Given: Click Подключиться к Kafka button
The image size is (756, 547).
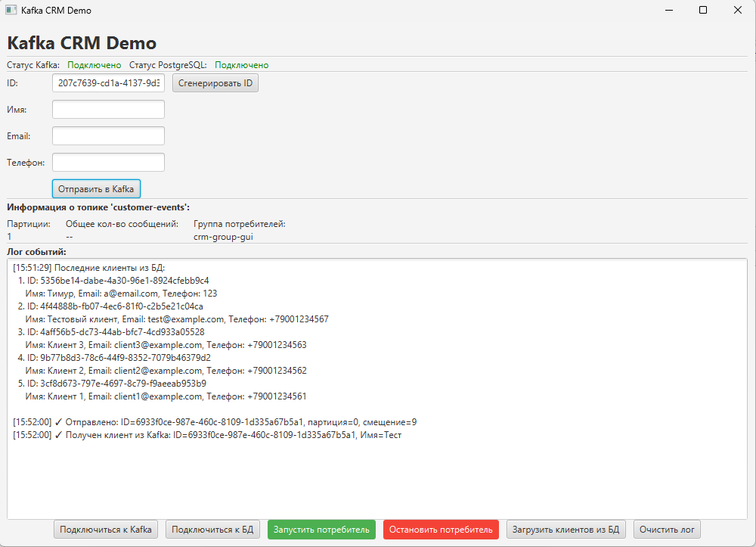Looking at the screenshot, I should (106, 530).
